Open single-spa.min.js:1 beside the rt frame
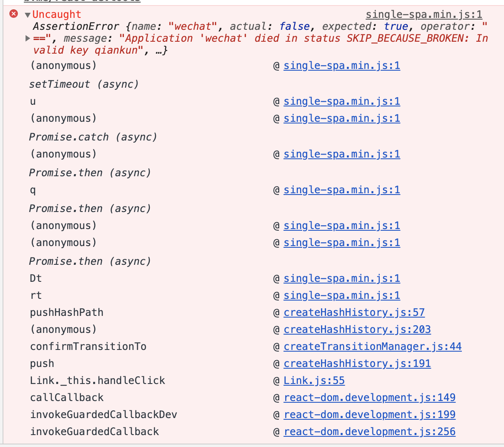Viewport: 504px width, 447px height. click(342, 295)
